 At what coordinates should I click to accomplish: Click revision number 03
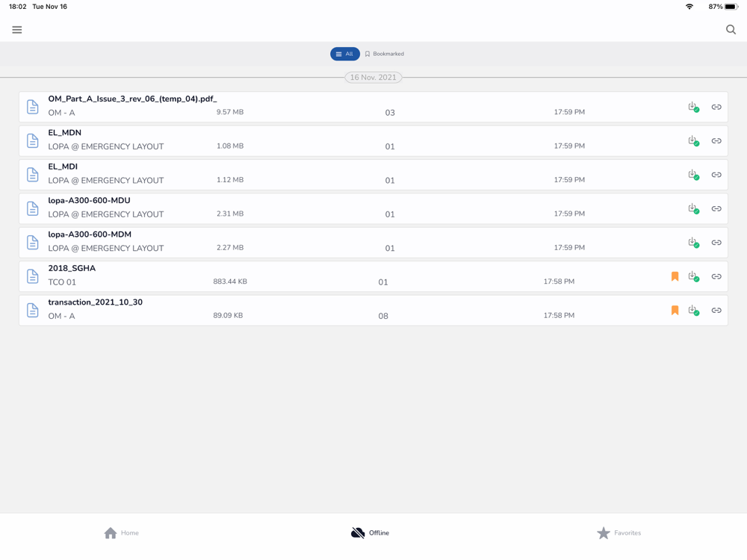click(390, 113)
